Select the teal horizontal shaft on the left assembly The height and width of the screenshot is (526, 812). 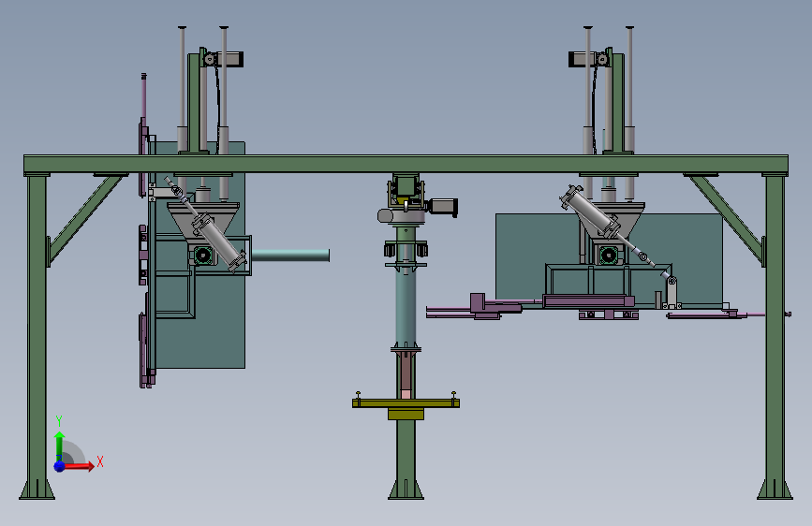point(290,255)
